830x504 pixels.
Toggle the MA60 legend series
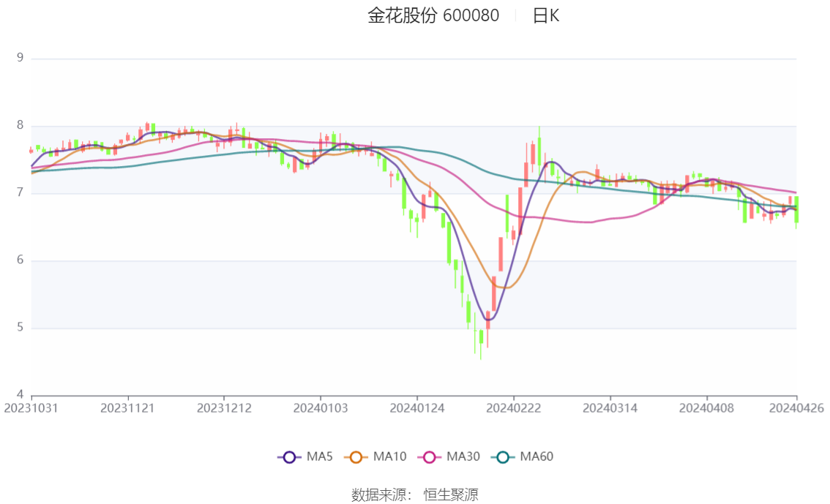522,457
